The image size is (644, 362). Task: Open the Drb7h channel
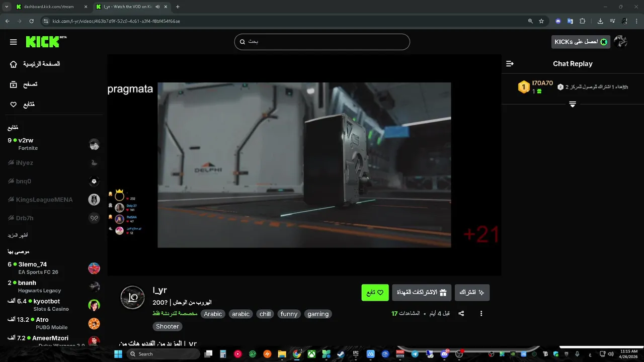(x=53, y=218)
